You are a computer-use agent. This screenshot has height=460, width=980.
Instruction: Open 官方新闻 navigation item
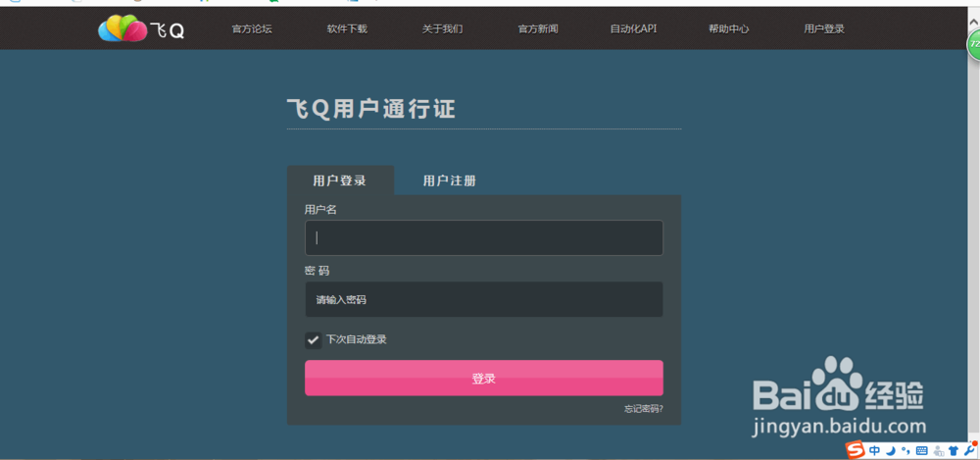point(537,28)
